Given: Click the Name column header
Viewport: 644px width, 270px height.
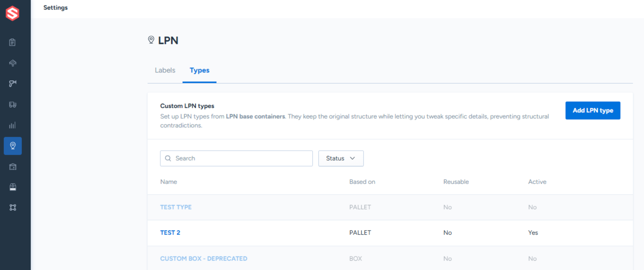Looking at the screenshot, I should (x=169, y=182).
